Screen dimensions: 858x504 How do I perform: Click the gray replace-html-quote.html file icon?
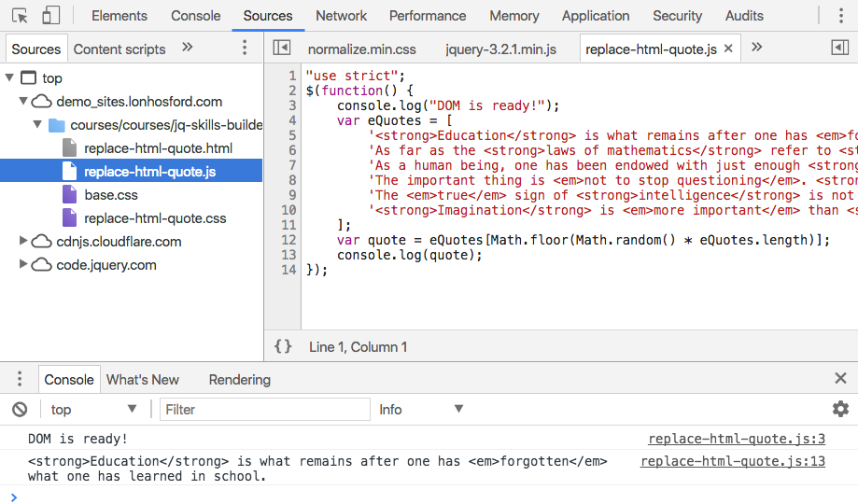tap(69, 147)
